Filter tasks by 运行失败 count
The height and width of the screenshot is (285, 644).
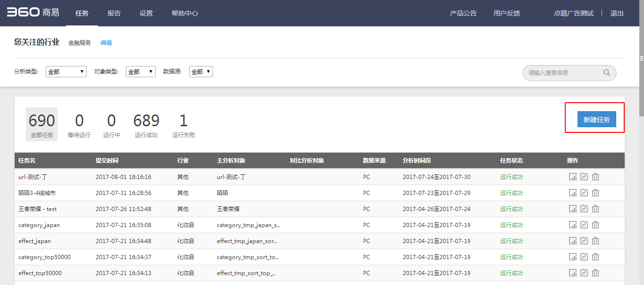point(183,125)
